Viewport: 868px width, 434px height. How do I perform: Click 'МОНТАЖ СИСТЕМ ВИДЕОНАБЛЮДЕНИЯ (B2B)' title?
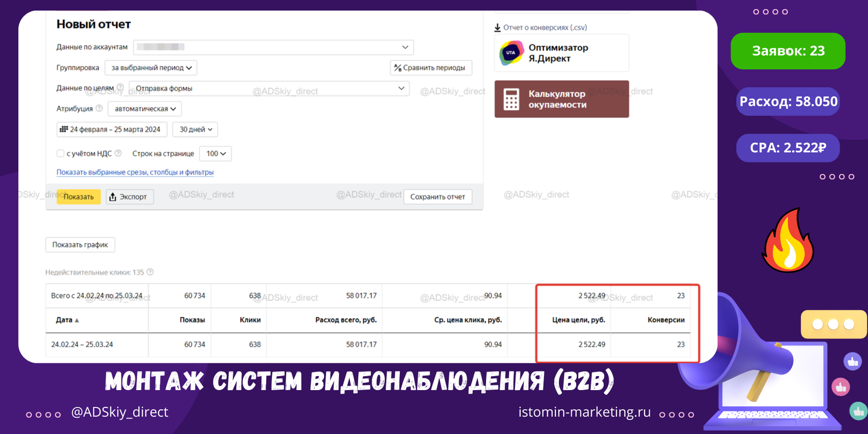tap(359, 381)
